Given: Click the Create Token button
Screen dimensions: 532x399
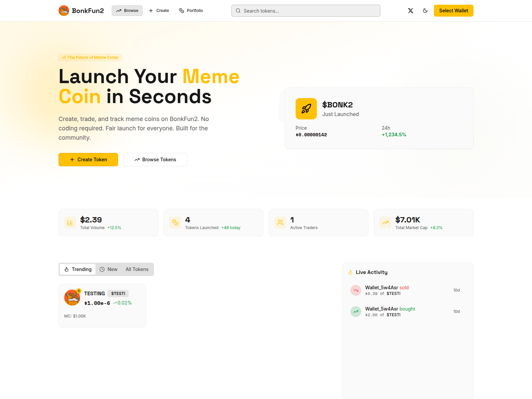Looking at the screenshot, I should tap(88, 160).
